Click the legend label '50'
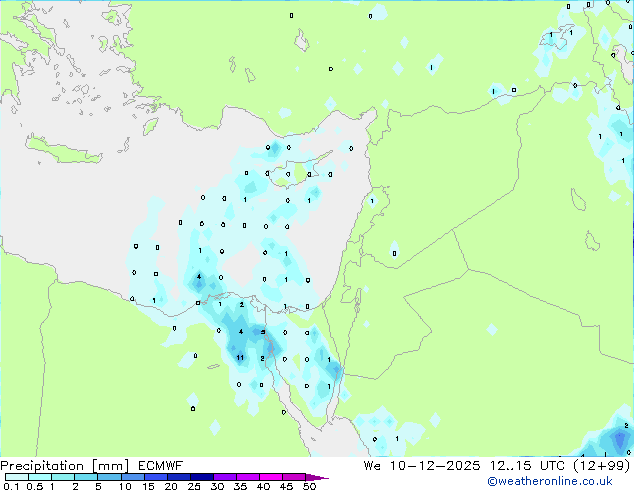The width and height of the screenshot is (634, 490). pos(309,486)
